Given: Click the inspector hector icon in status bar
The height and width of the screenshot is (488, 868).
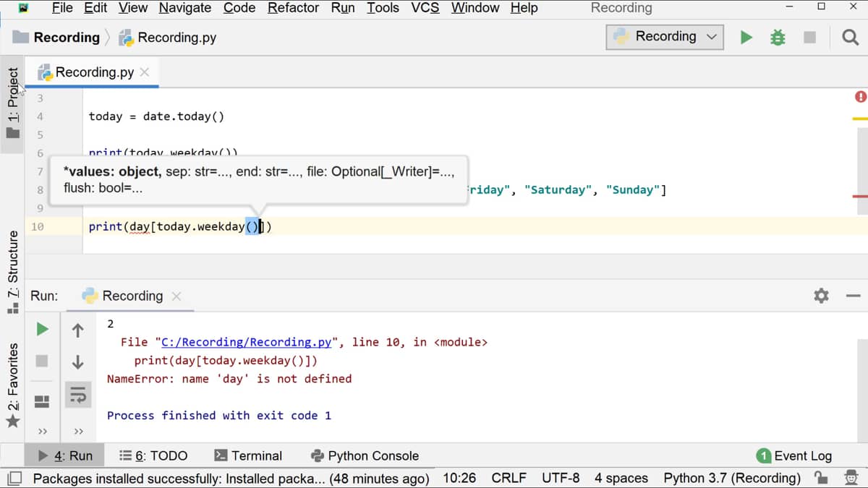Looking at the screenshot, I should 851,478.
